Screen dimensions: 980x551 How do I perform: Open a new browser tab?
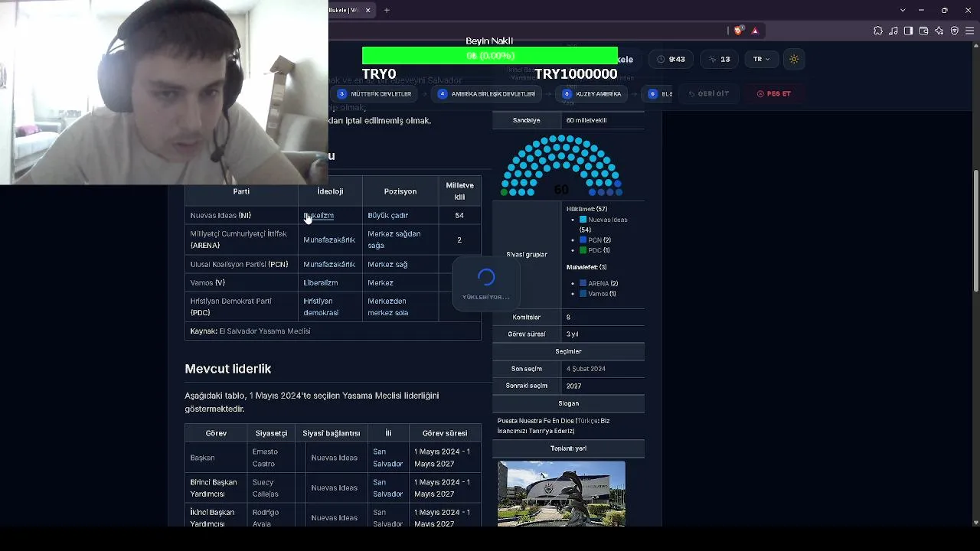(387, 10)
